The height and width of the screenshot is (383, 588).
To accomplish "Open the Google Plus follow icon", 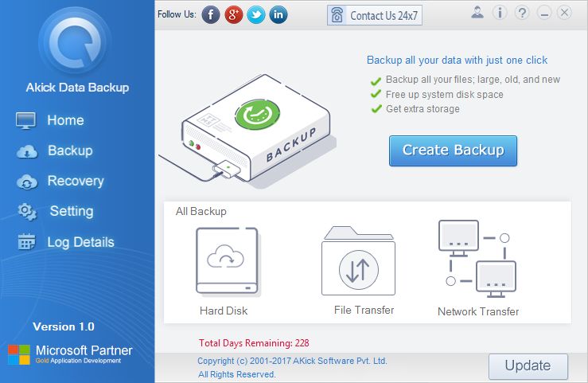I will coord(233,15).
